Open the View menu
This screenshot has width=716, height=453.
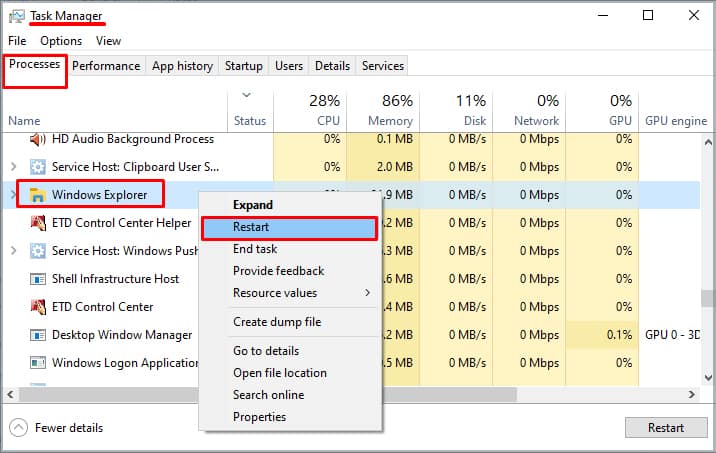coord(108,41)
